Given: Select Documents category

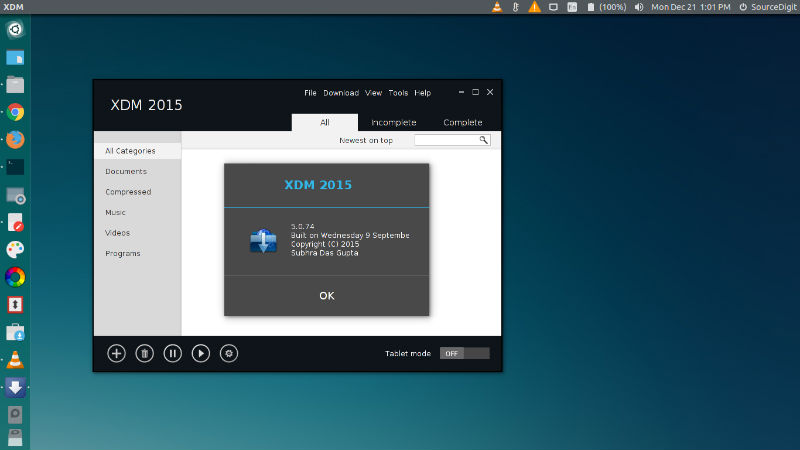Looking at the screenshot, I should (x=126, y=171).
